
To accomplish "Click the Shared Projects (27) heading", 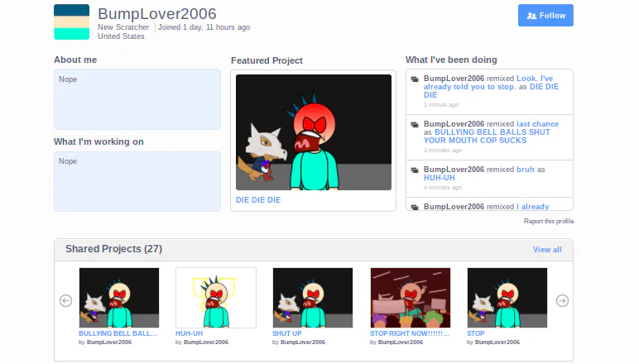I will [x=113, y=249].
